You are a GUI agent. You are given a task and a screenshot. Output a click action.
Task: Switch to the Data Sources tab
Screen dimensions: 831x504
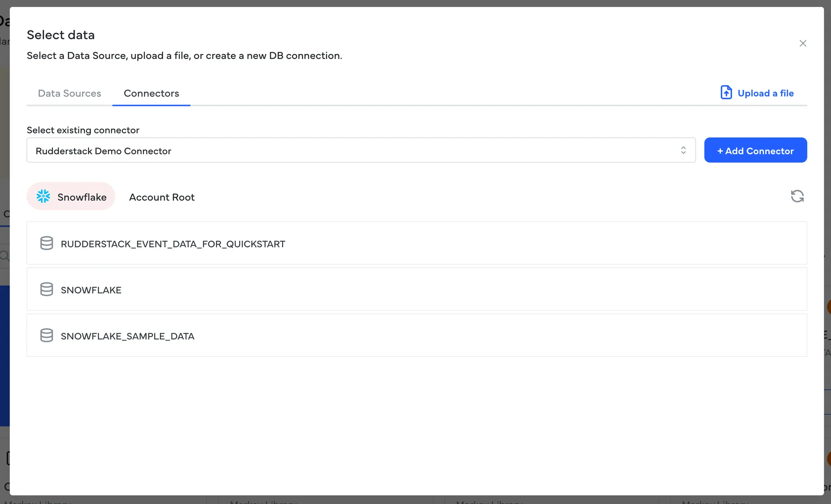tap(69, 93)
